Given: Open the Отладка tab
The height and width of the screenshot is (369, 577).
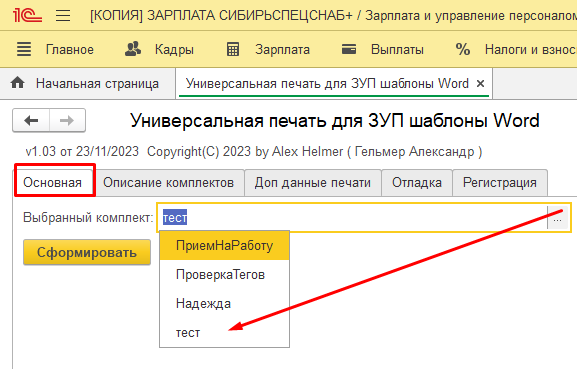Looking at the screenshot, I should 417,182.
